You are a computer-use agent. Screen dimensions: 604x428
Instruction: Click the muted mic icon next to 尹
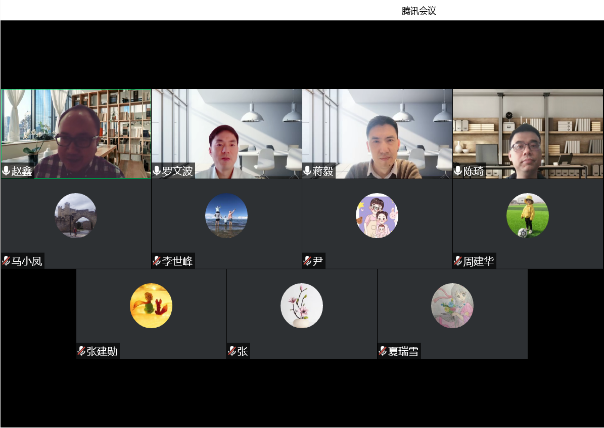click(308, 261)
